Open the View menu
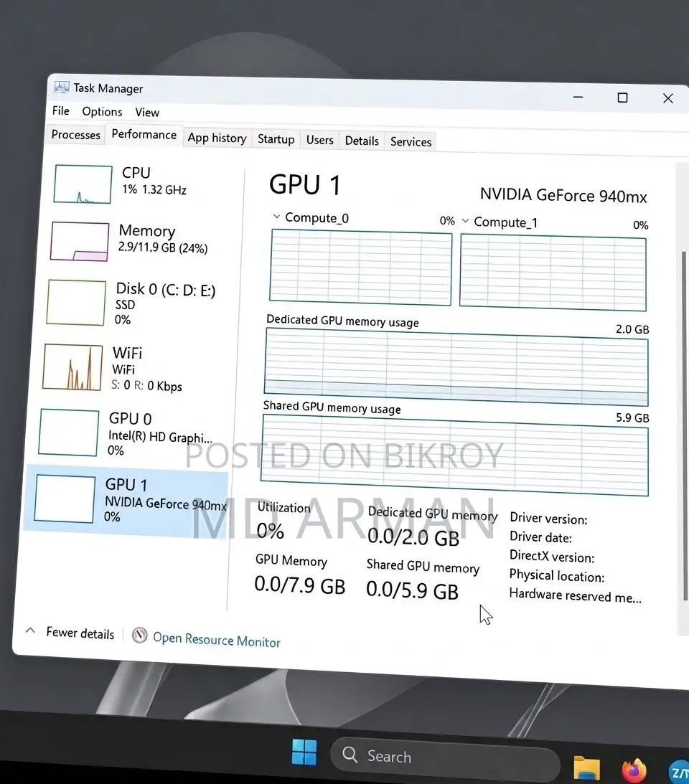Viewport: 689px width, 784px height. pos(147,113)
